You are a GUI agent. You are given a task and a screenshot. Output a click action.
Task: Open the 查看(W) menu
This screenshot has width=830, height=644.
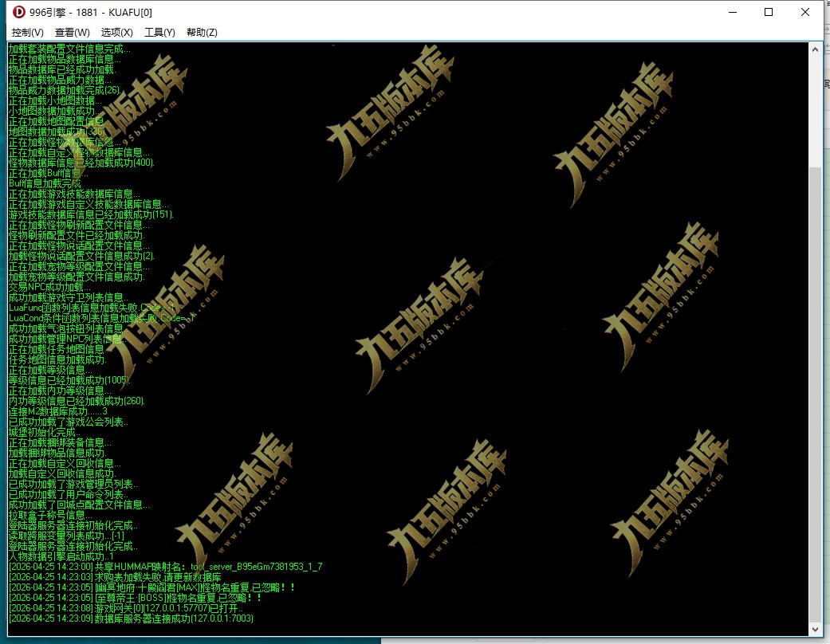(x=73, y=32)
